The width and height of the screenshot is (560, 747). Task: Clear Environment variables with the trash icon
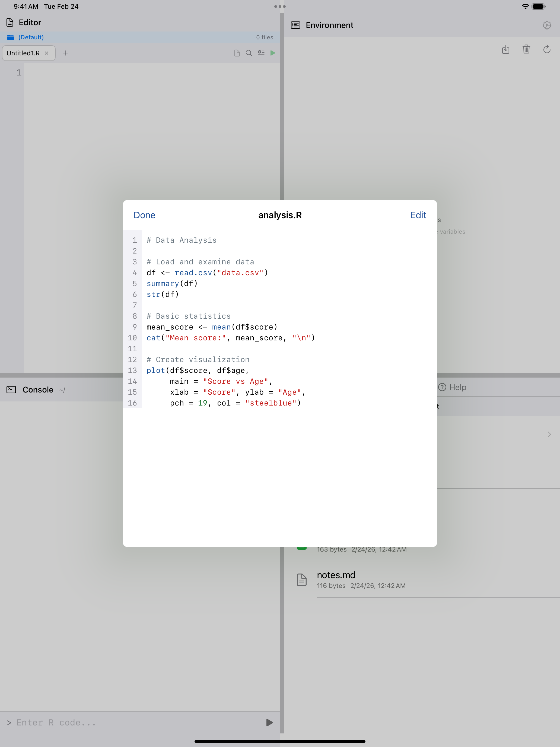click(526, 50)
